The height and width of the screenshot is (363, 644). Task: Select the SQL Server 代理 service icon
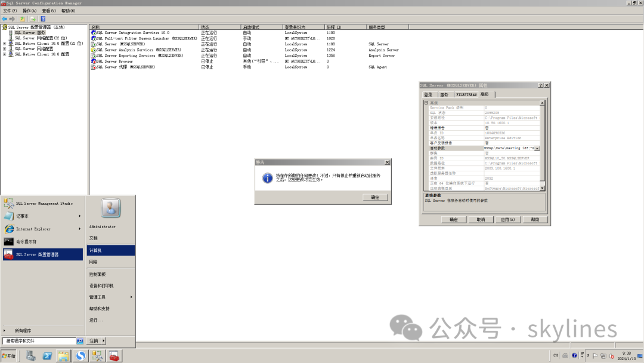[x=94, y=67]
